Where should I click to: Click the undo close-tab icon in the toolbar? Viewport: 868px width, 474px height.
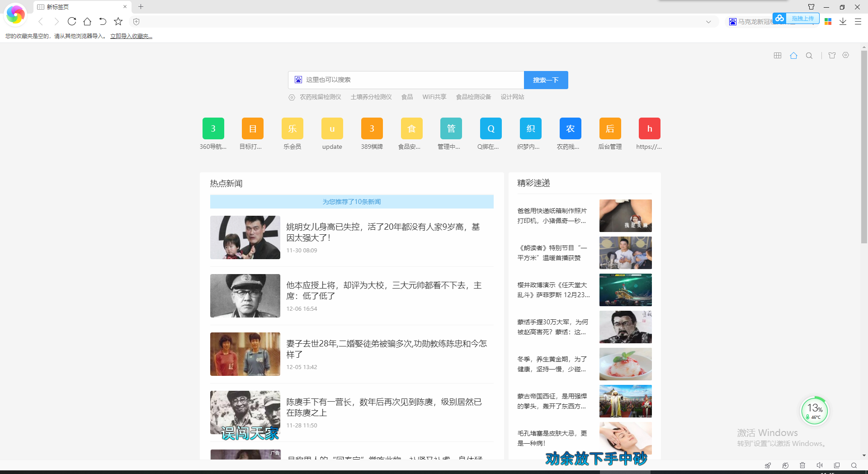[x=103, y=21]
